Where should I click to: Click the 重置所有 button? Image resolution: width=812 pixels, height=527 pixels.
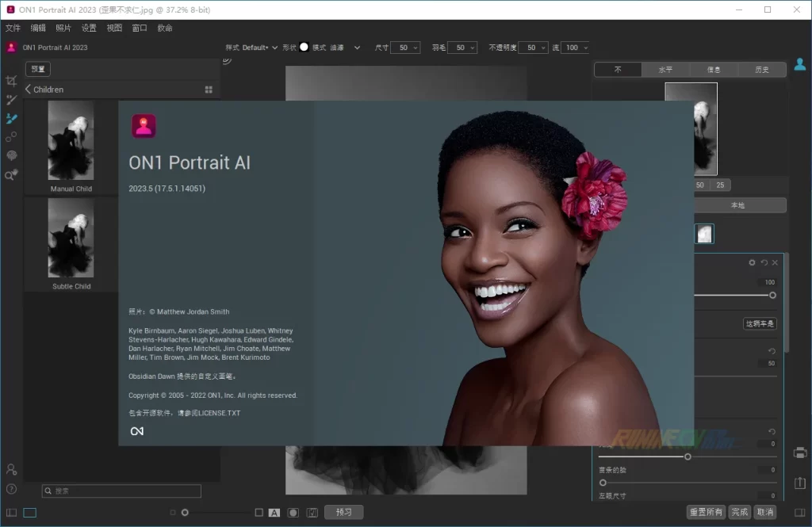tap(705, 512)
